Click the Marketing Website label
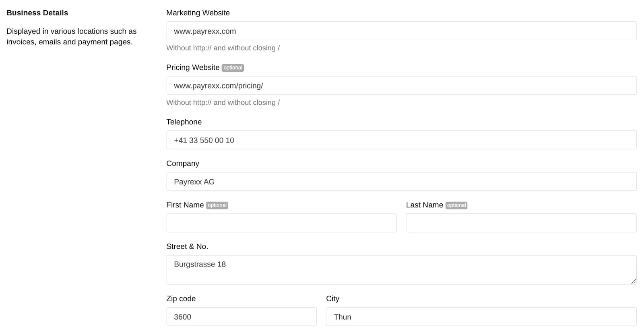The image size is (644, 335). point(198,13)
